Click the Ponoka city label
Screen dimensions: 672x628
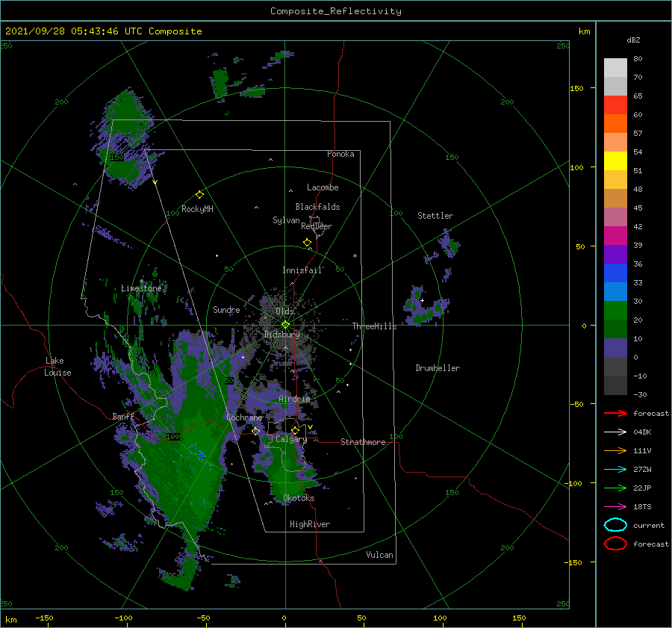340,154
